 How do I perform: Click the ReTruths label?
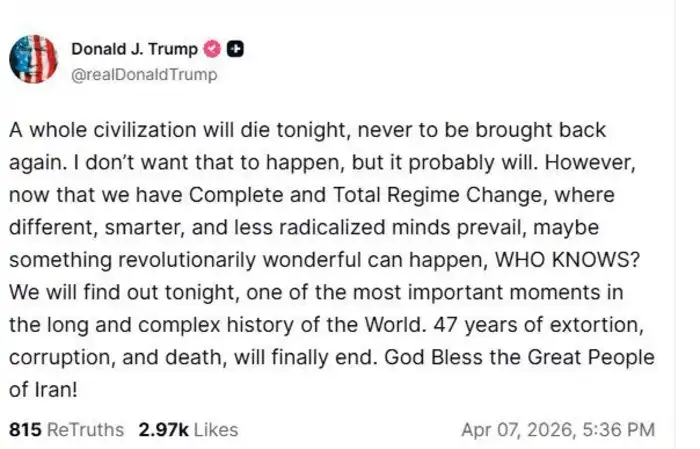coord(88,429)
